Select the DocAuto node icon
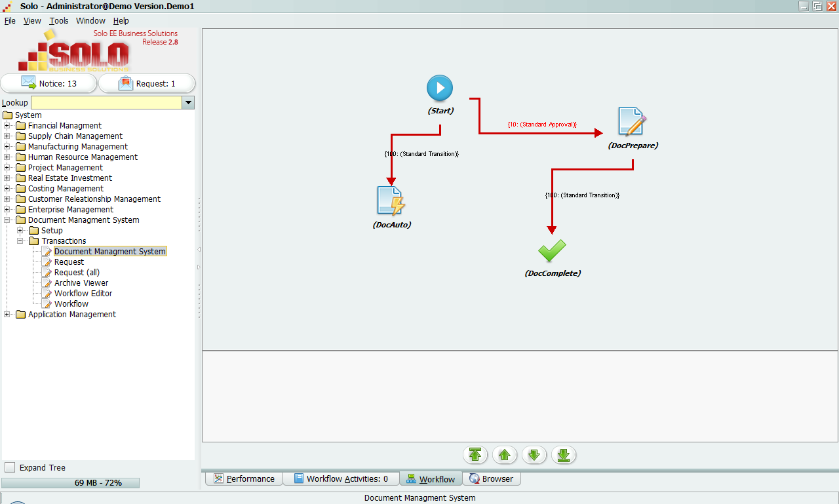Screen dimensions: 839x504 click(x=391, y=201)
